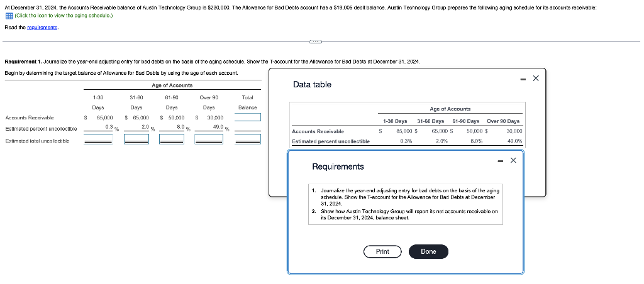Image resolution: width=644 pixels, height=284 pixels.
Task: Minimize the Requirements dialog
Action: (499, 161)
